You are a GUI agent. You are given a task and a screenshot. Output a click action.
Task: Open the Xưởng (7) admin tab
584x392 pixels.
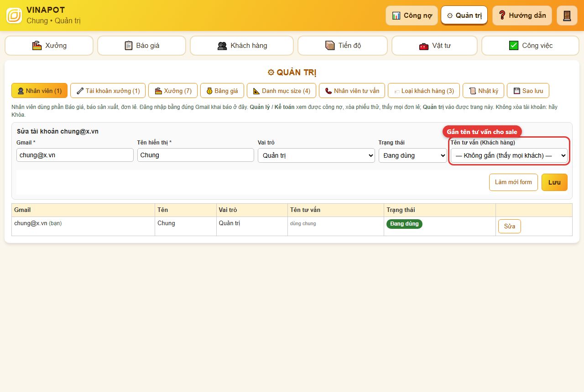tap(173, 91)
